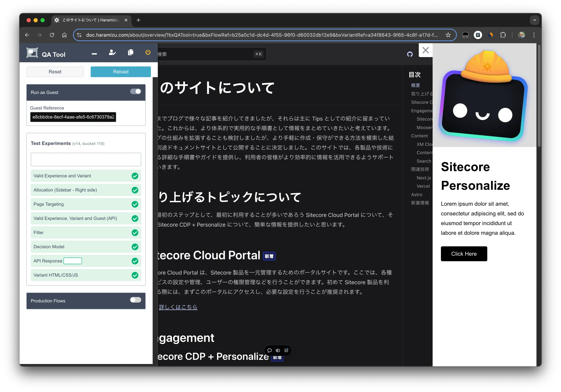Click the Reload button in QA Tool
Image resolution: width=561 pixels, height=392 pixels.
[x=121, y=72]
